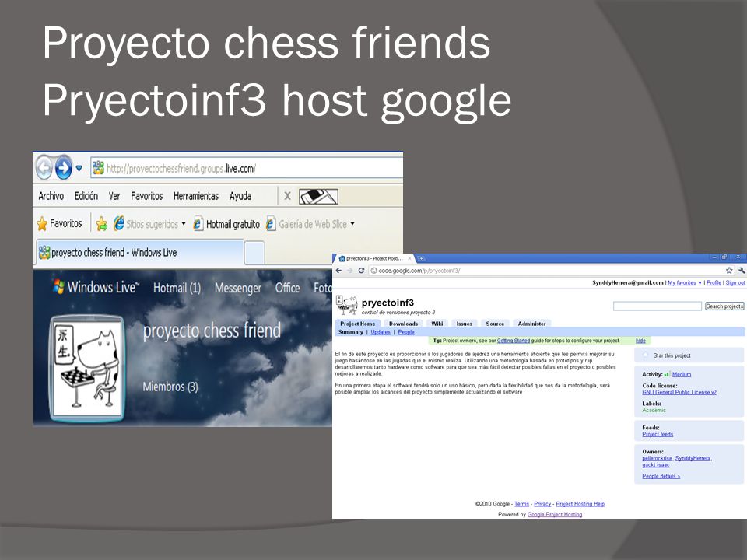Open the Archivo menu
747x560 pixels.
(x=51, y=196)
